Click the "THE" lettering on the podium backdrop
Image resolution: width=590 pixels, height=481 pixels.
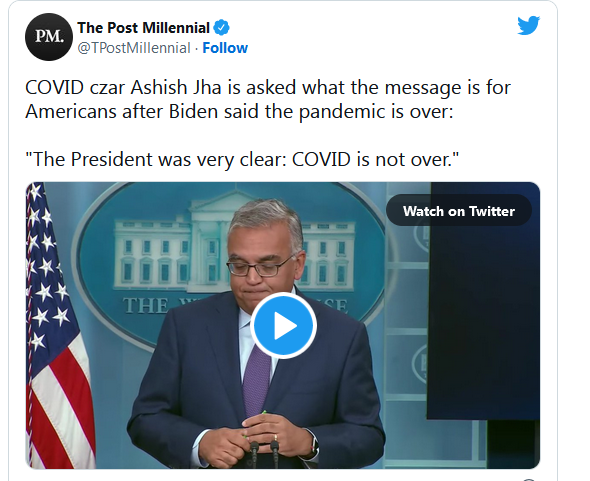pyautogui.click(x=146, y=306)
